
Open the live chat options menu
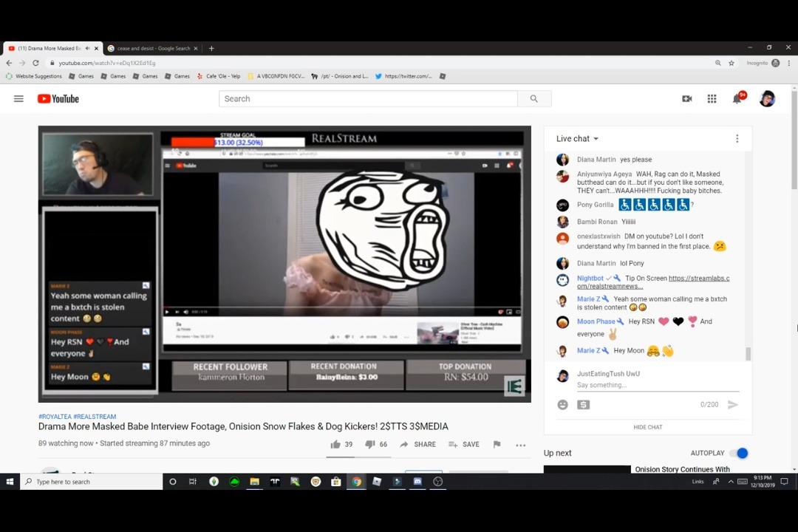[x=737, y=138]
